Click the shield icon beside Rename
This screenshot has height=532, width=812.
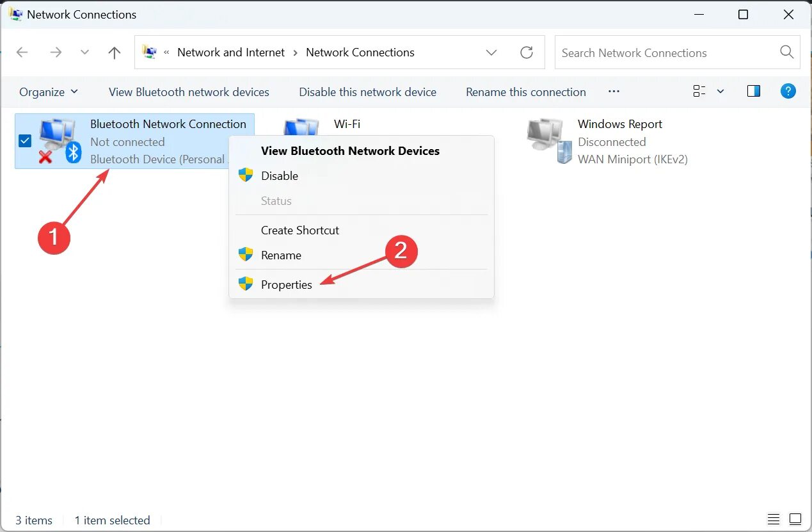[x=246, y=255]
